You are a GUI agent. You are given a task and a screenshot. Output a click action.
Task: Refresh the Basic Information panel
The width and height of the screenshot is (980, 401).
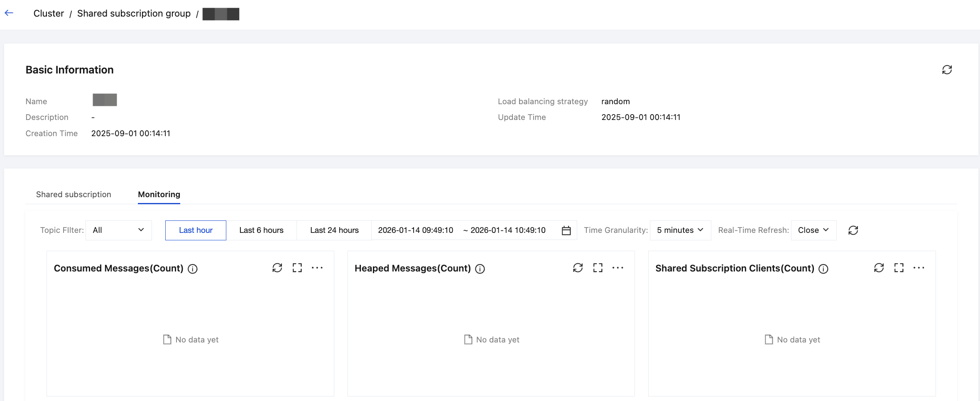coord(947,70)
